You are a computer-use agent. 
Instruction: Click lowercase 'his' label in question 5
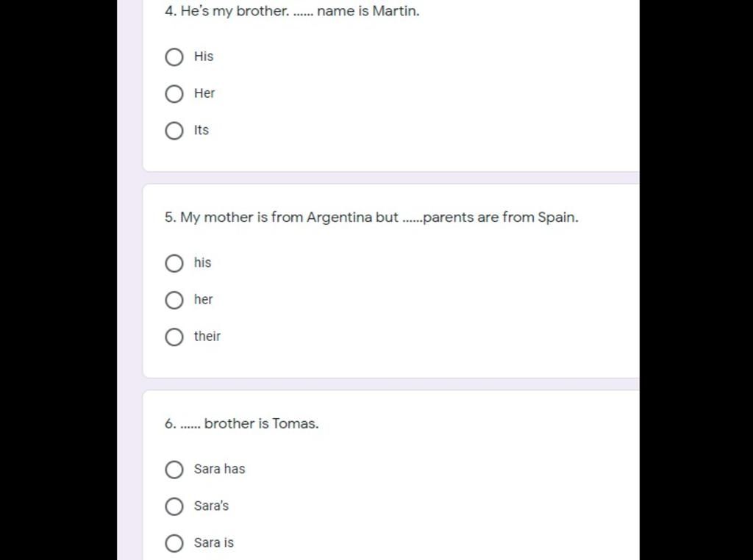coord(202,262)
